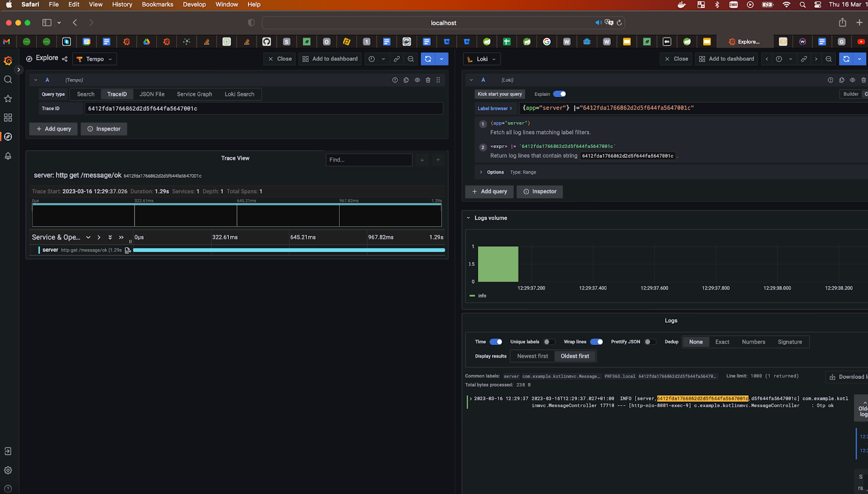Click the Grafana logo icon
The width and height of the screenshot is (868, 494).
8,61
